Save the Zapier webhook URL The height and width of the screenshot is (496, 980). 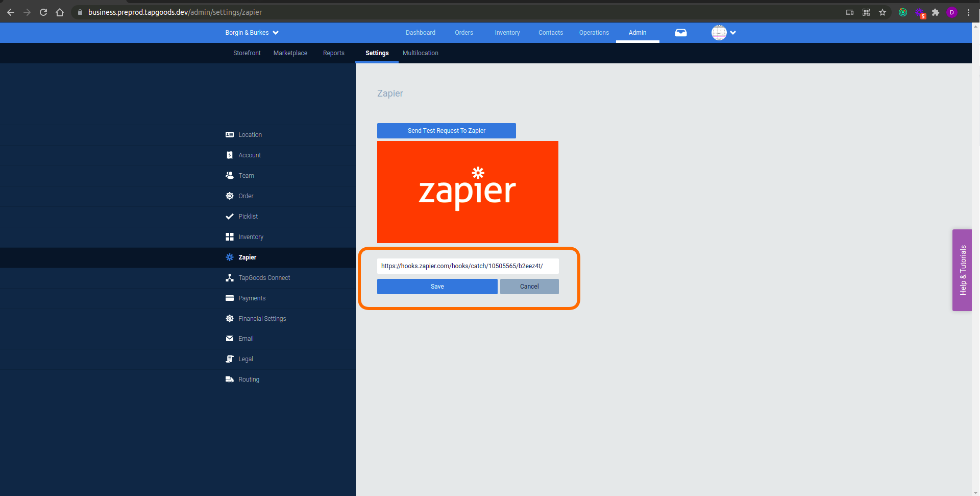click(x=437, y=287)
